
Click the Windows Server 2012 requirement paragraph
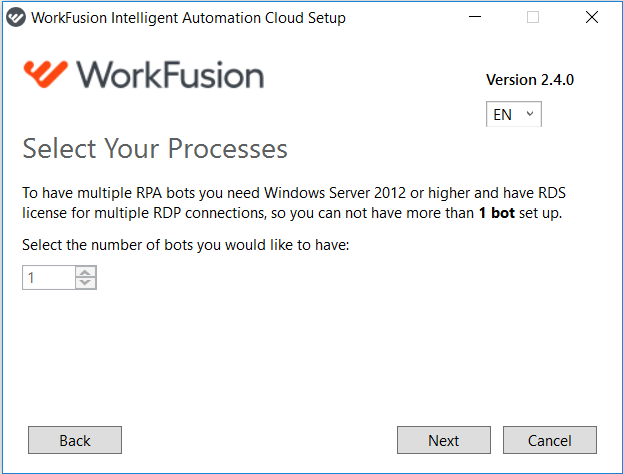tap(294, 203)
